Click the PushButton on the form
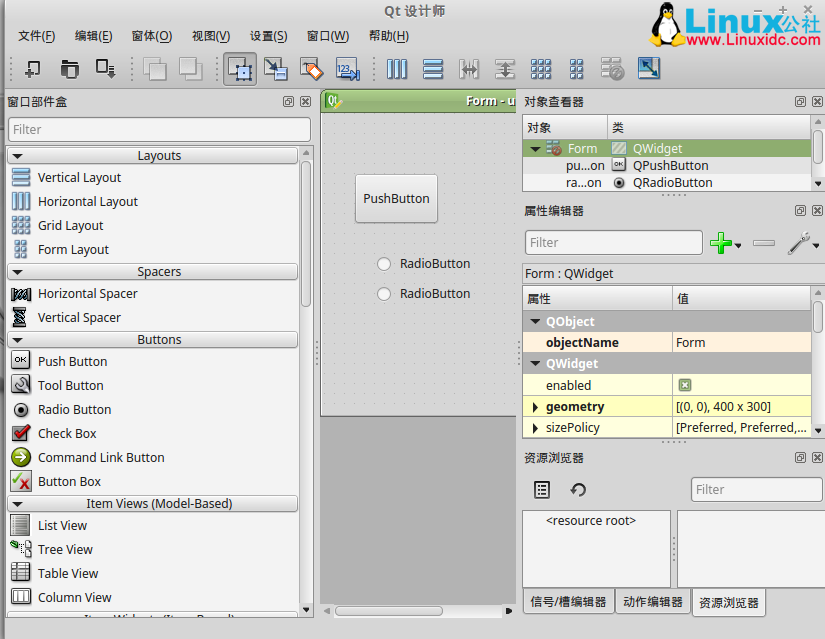This screenshot has height=639, width=825. pyautogui.click(x=396, y=198)
